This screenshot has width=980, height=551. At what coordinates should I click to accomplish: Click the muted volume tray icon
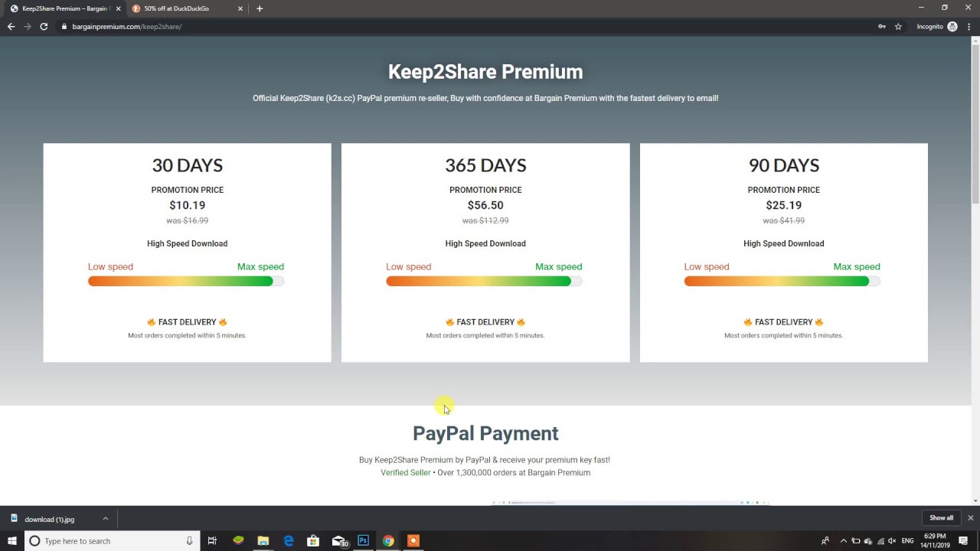892,541
